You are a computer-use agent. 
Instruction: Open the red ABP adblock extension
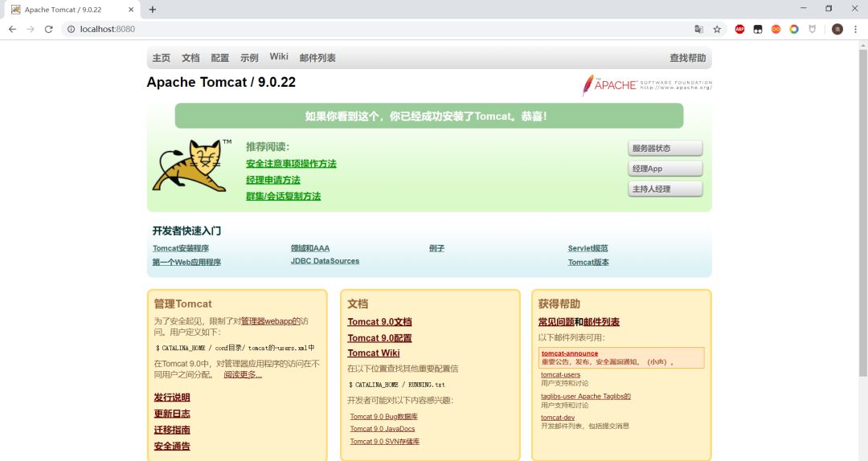(x=739, y=30)
